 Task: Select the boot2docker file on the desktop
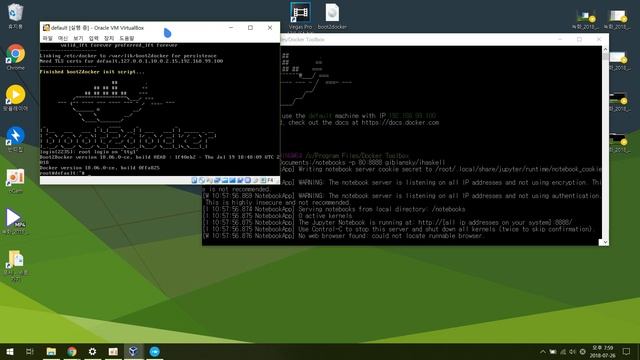point(332,16)
